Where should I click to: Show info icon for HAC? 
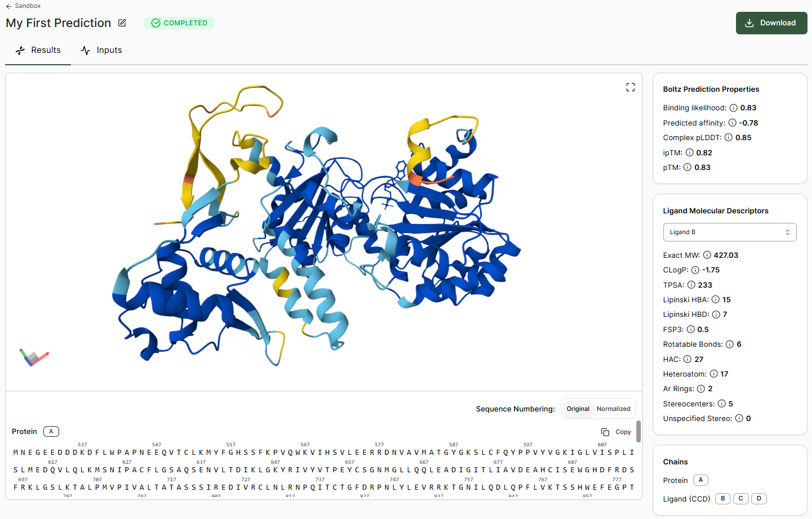[687, 359]
